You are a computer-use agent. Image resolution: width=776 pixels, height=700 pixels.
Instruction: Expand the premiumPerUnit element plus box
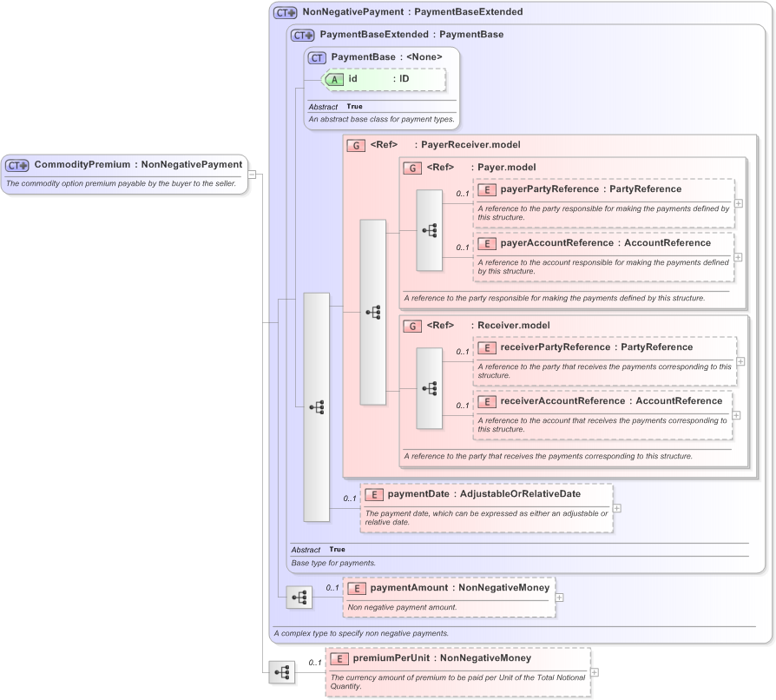pos(595,672)
